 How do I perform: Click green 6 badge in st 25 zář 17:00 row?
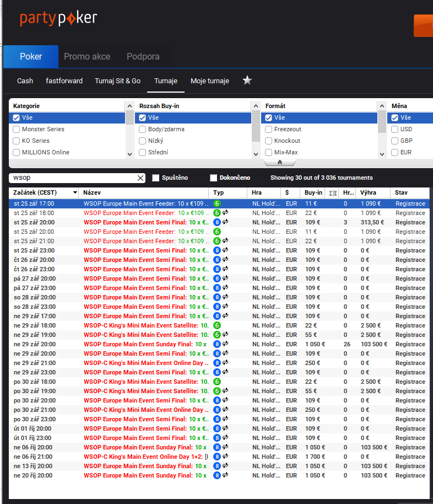click(217, 203)
